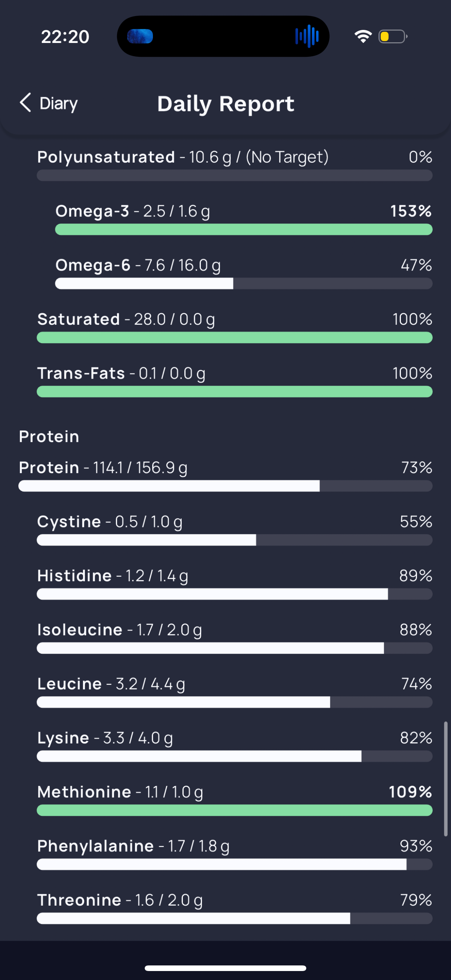The height and width of the screenshot is (980, 451).
Task: Select the Trans-Fats row label
Action: (81, 373)
